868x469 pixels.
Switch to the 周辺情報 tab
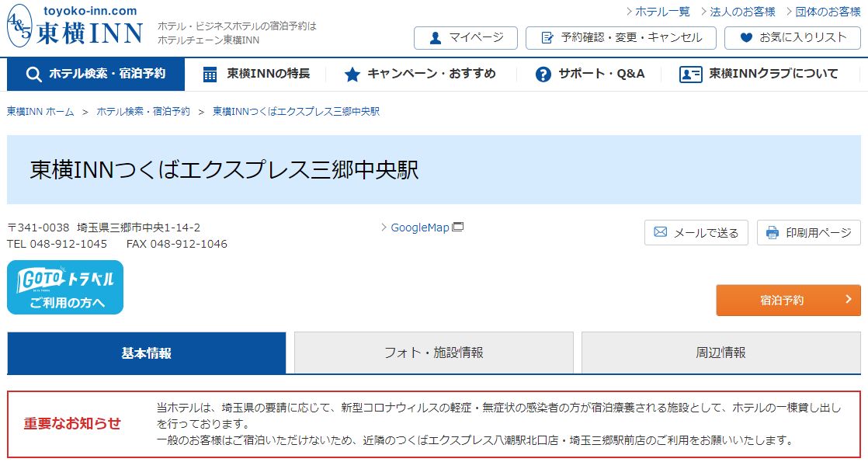tap(720, 353)
